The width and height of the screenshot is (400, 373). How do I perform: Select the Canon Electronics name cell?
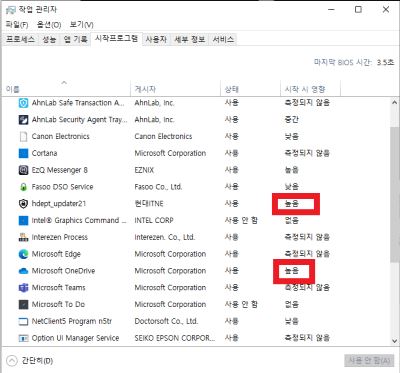(x=61, y=136)
